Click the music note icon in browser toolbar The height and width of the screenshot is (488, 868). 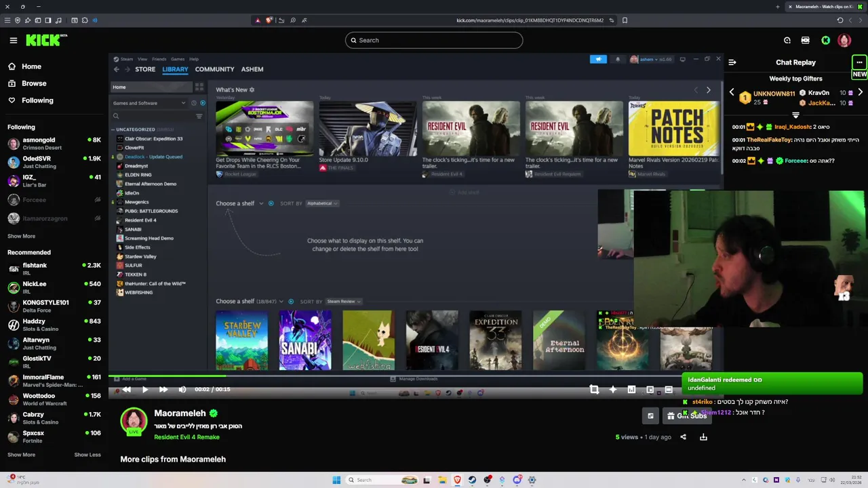pyautogui.click(x=58, y=20)
